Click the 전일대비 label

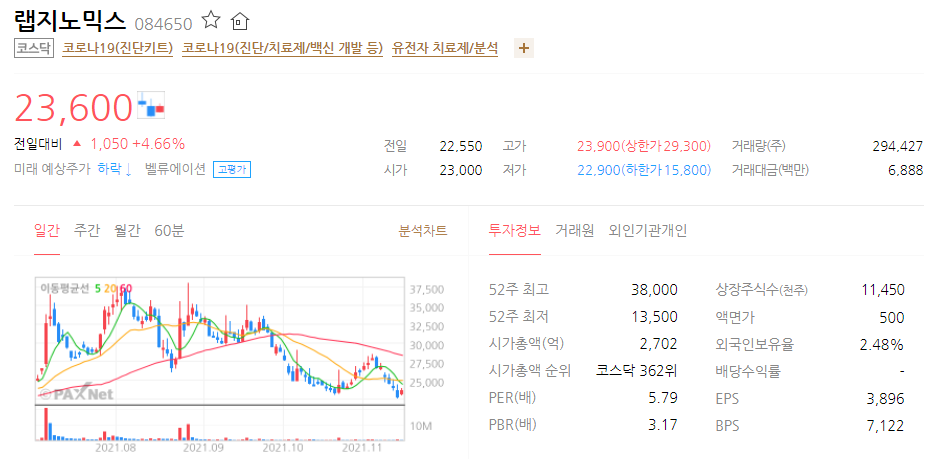coord(38,144)
